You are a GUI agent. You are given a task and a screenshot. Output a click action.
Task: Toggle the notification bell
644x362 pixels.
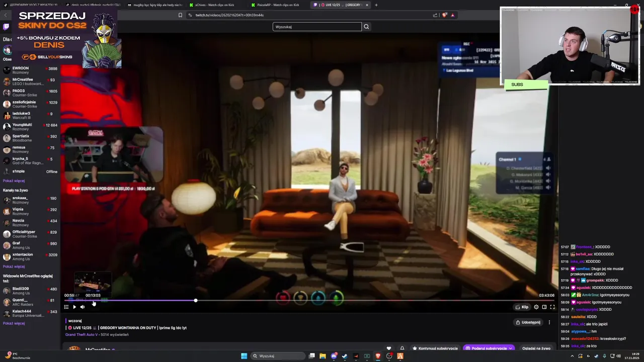[x=402, y=348]
